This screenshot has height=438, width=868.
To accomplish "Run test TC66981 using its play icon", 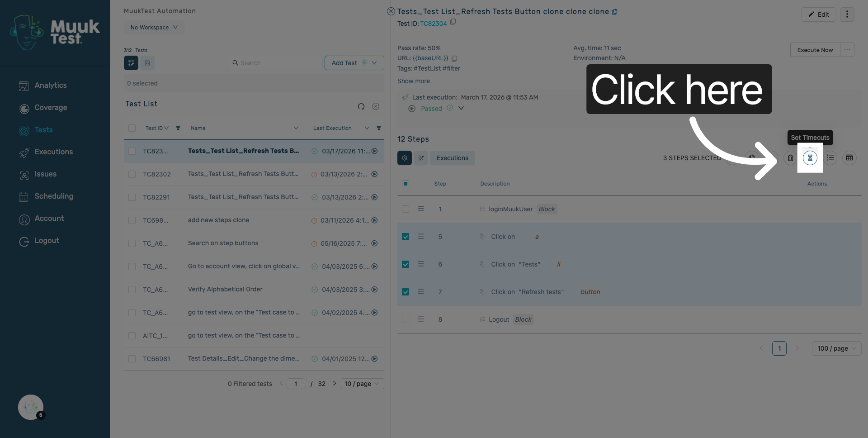I will pos(374,359).
